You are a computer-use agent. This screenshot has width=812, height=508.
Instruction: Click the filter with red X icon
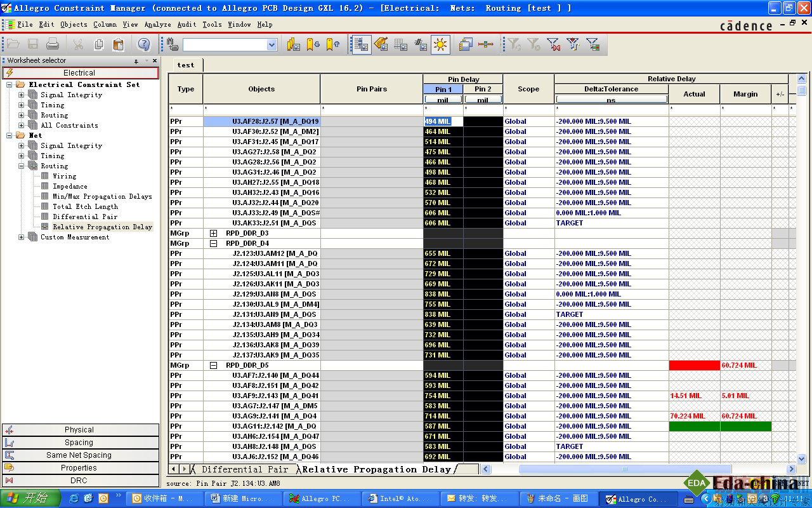pos(553,44)
